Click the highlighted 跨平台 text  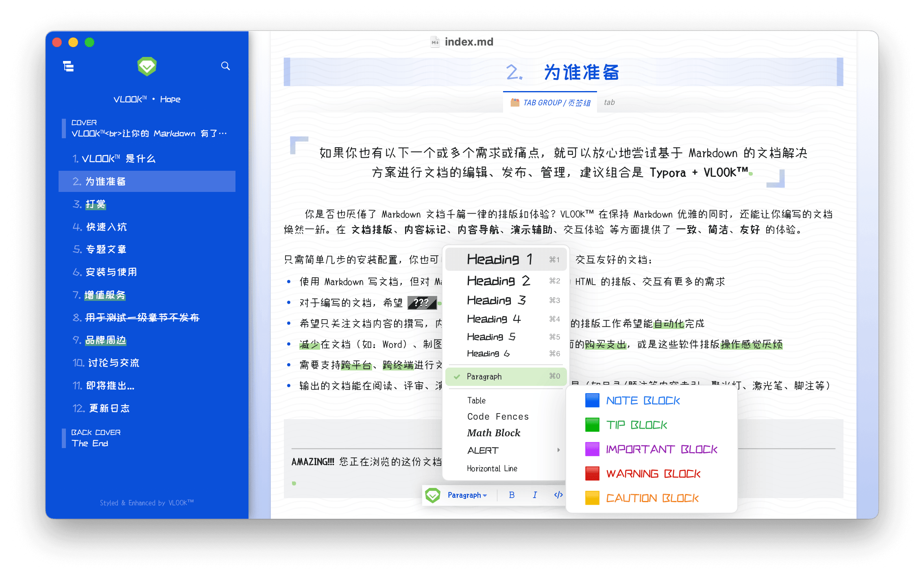356,365
